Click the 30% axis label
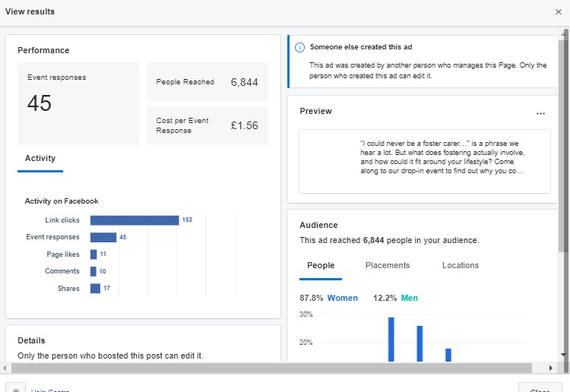 306,315
